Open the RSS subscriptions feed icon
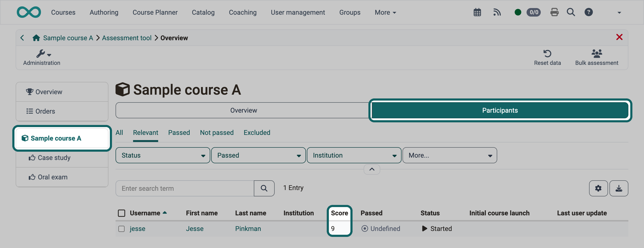 pos(497,12)
